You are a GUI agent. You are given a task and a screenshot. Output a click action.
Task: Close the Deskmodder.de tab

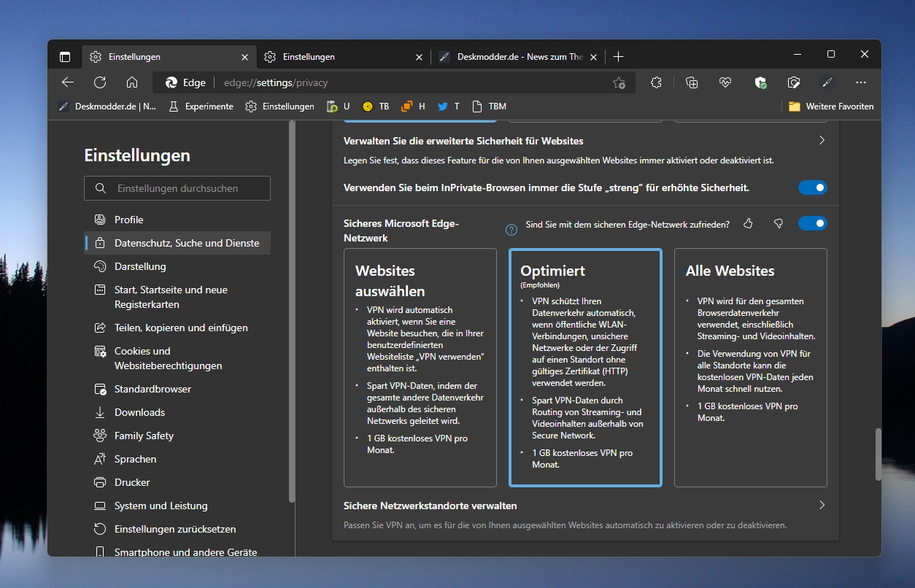pyautogui.click(x=594, y=57)
